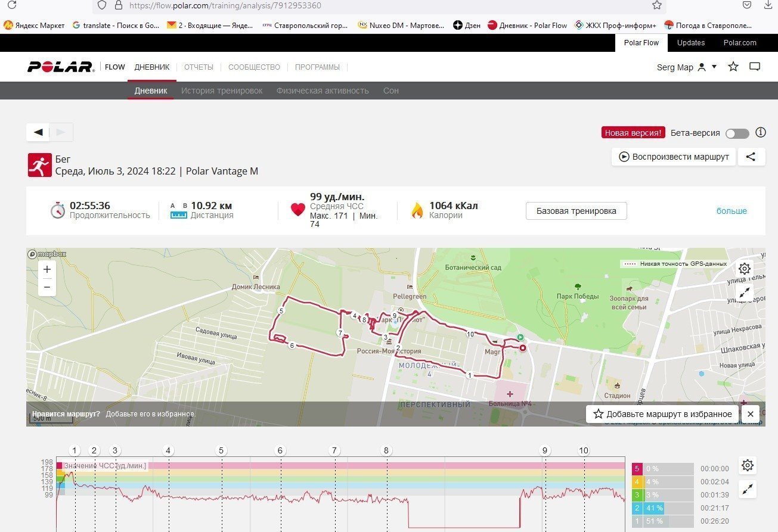Click the browser address bar URL
Screen dimensions: 778x532
(x=225, y=5)
